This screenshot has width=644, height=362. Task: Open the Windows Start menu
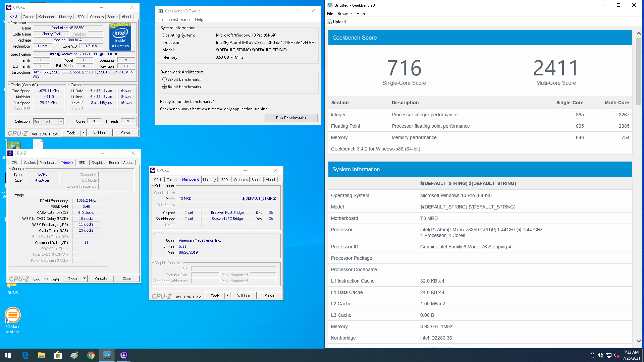8,355
